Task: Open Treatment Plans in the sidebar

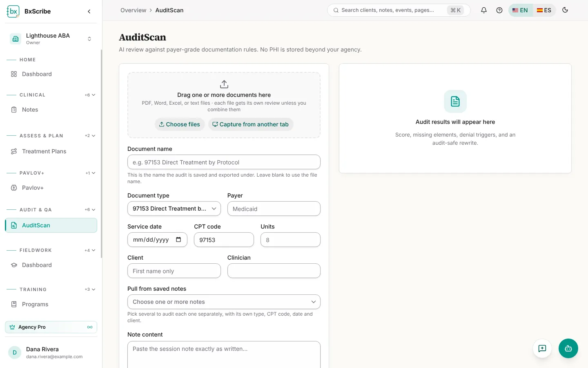Action: (51, 151)
